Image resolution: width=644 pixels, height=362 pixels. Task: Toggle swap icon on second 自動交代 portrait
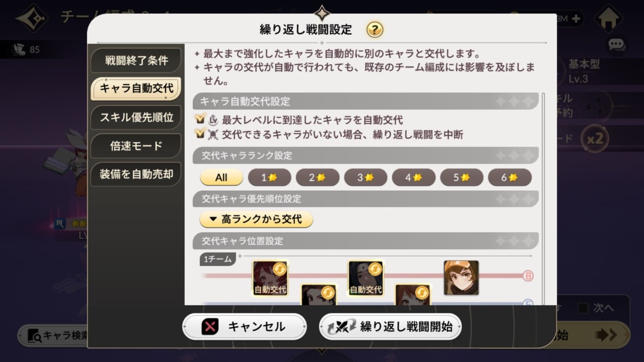[x=375, y=269]
